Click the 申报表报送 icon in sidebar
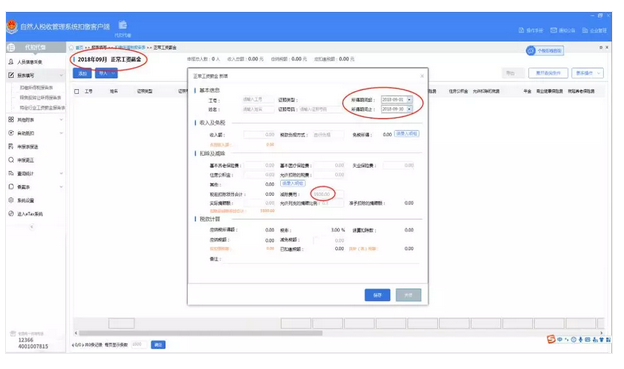This screenshot has height=369, width=624. 11,146
